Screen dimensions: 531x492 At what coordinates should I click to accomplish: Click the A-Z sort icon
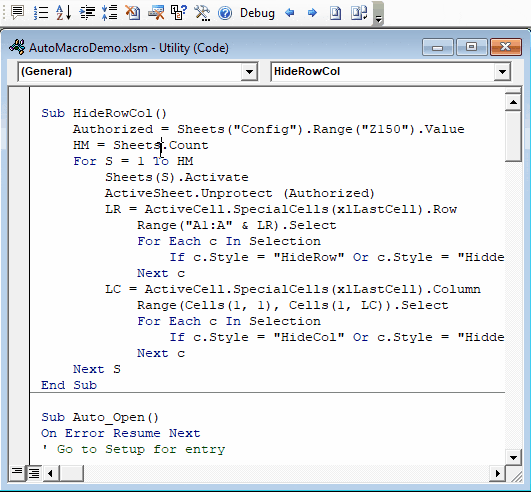click(x=63, y=13)
